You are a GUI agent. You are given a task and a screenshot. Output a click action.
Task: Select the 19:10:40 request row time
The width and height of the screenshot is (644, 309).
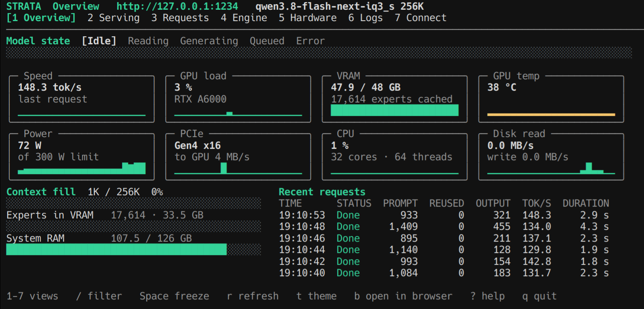[302, 273]
